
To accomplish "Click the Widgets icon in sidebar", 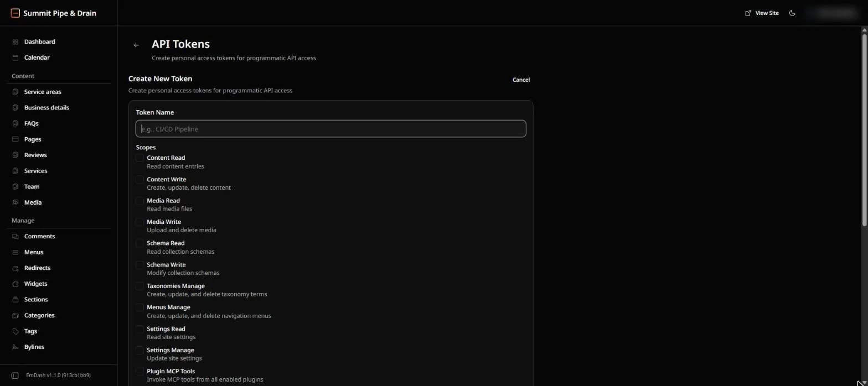I will pyautogui.click(x=15, y=284).
